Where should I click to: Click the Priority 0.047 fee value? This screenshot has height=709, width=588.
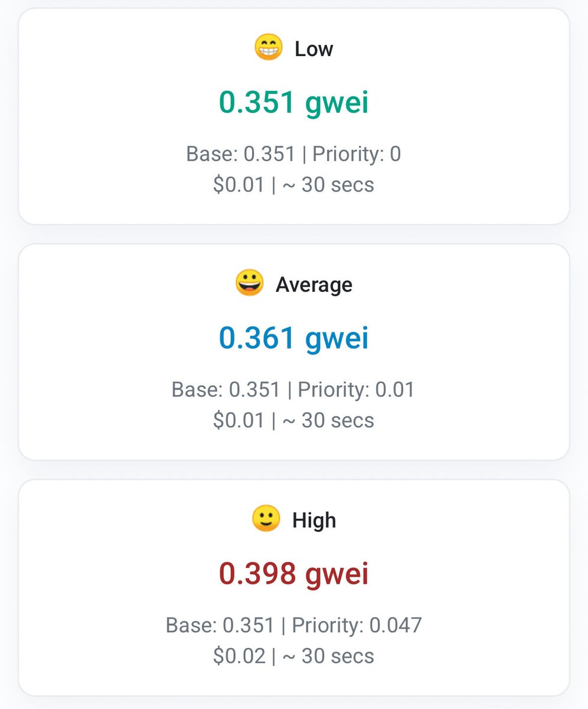[357, 626]
